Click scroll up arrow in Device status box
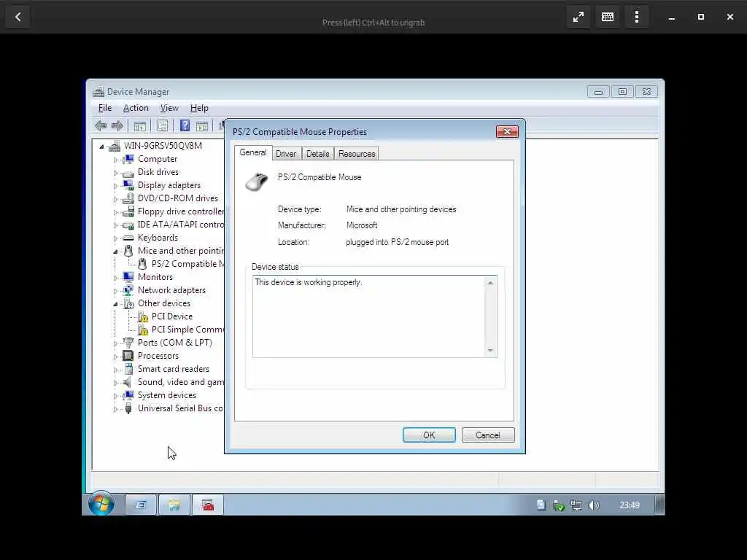 490,283
